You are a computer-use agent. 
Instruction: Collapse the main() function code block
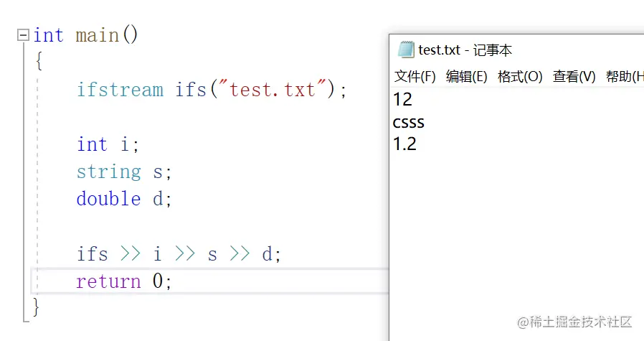tap(23, 35)
